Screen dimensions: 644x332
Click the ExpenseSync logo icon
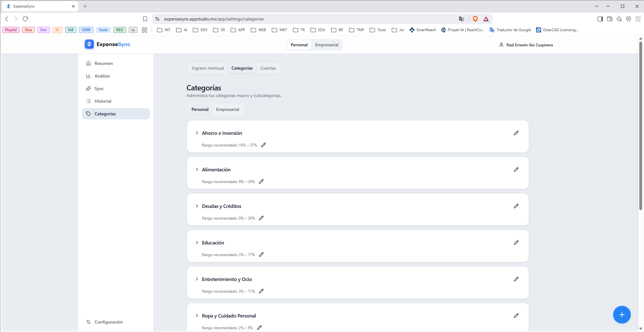pos(89,44)
